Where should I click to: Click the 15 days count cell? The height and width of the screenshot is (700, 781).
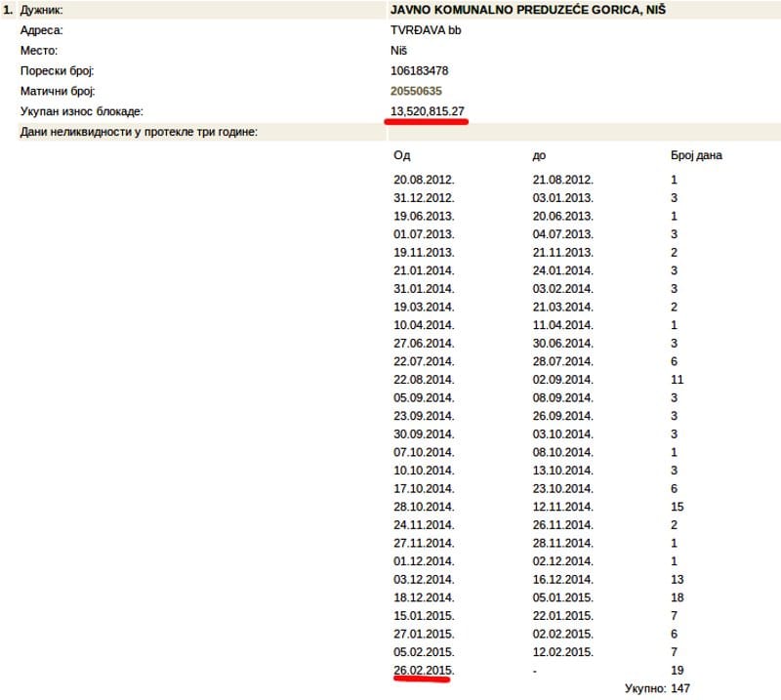pos(677,507)
